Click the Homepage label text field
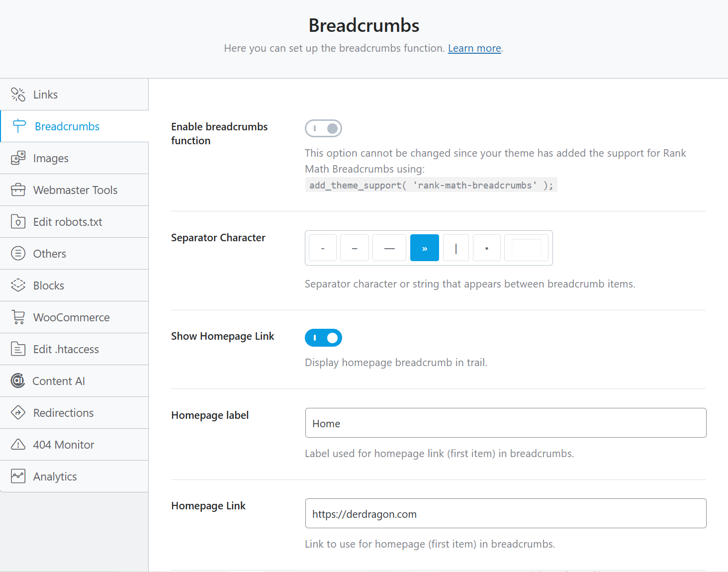Screen dimensions: 728x572 pos(505,423)
